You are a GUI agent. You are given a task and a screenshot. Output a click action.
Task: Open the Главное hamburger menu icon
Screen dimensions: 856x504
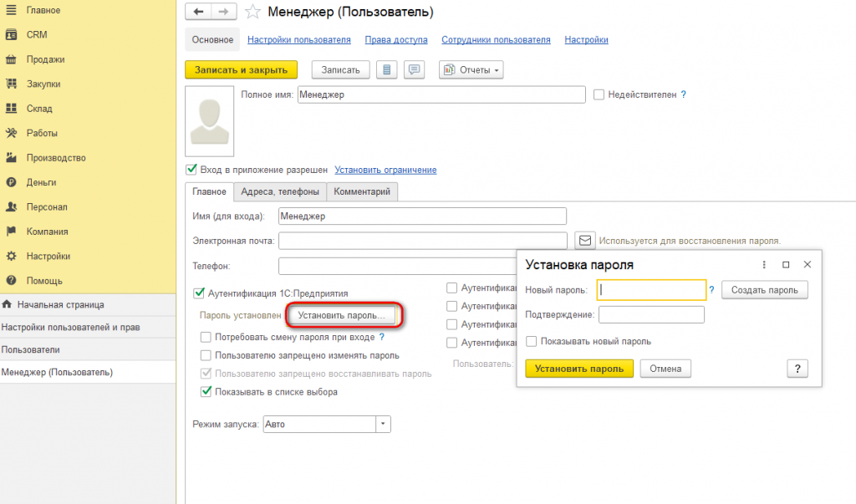pos(11,10)
